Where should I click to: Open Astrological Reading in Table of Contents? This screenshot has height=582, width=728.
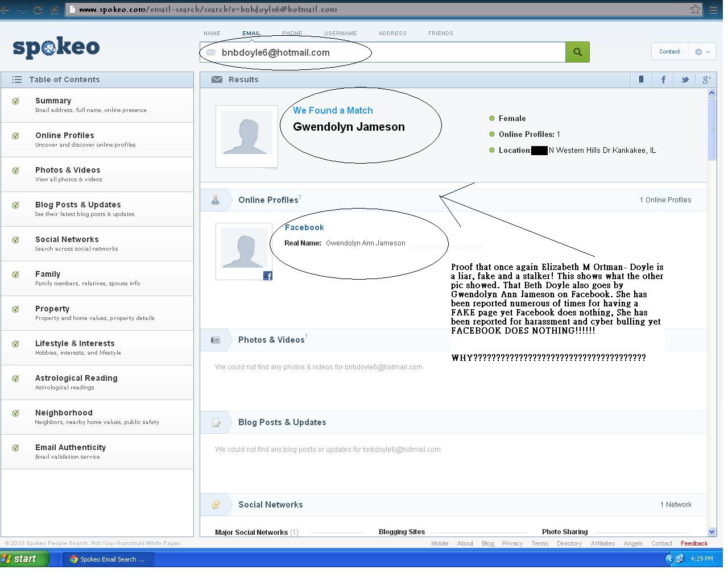[97, 383]
